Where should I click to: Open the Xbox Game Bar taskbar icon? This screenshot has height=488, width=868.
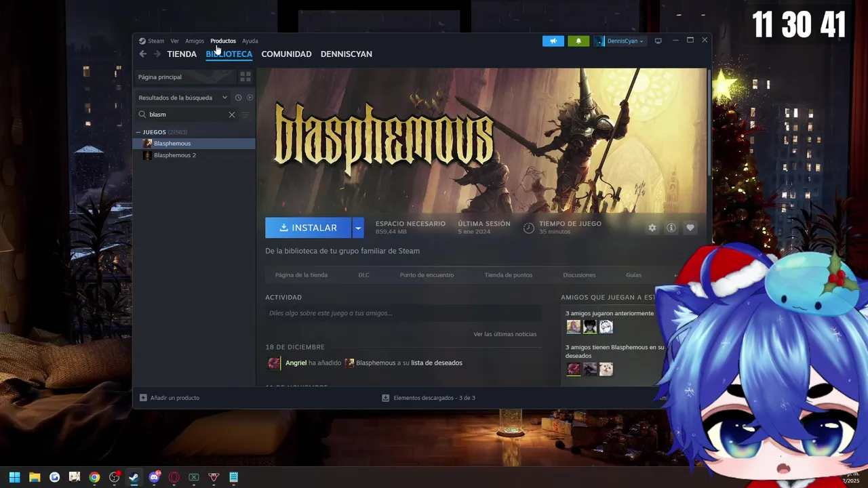[194, 477]
